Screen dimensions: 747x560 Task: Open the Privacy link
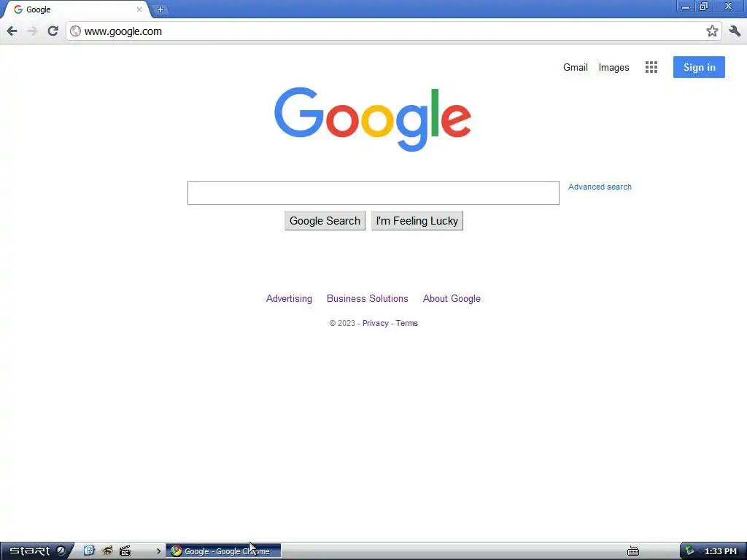coord(376,323)
